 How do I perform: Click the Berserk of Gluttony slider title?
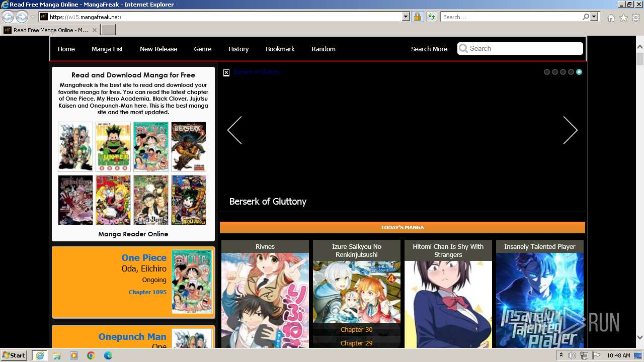[x=268, y=202]
